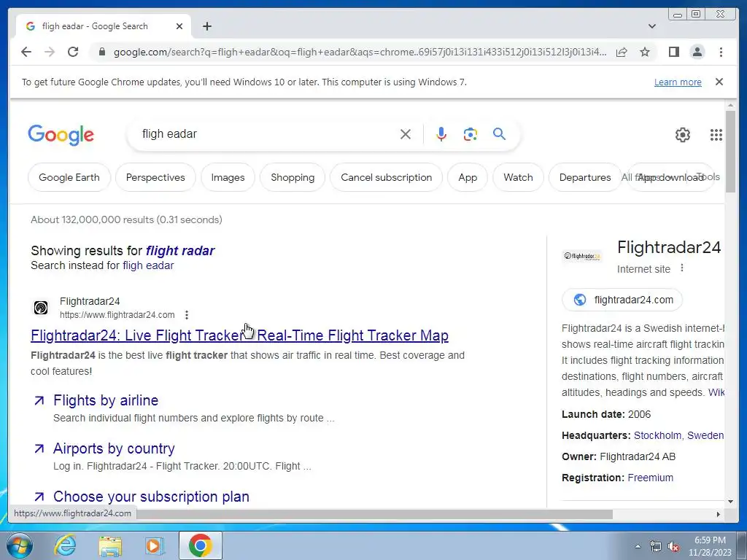Reload the current page

73,52
